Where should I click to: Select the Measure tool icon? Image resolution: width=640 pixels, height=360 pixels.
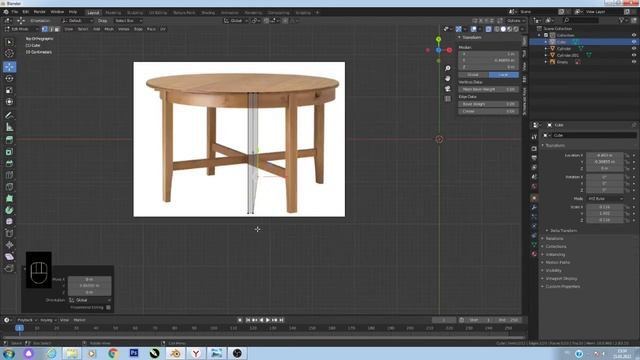[9, 127]
